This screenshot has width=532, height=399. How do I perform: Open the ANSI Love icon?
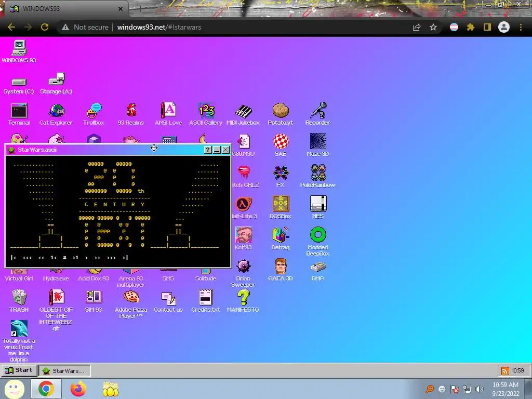(x=168, y=110)
